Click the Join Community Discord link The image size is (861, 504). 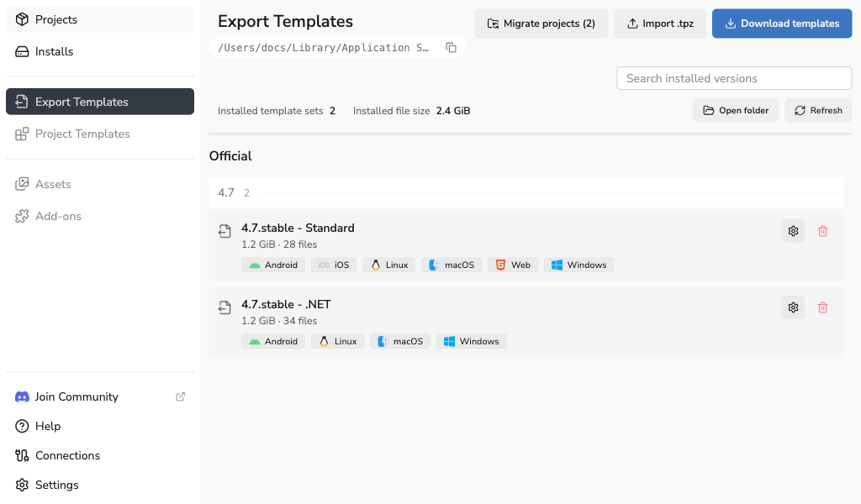coord(99,396)
